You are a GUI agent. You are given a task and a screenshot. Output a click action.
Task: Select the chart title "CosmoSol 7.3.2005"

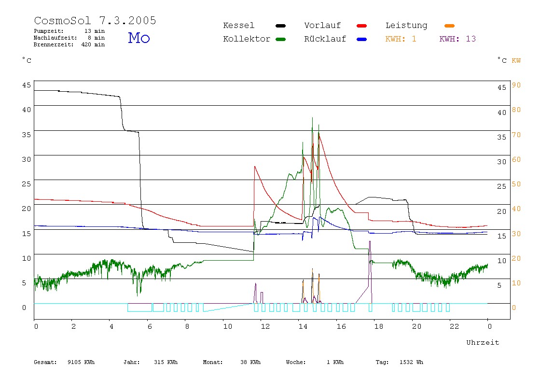pyautogui.click(x=95, y=20)
